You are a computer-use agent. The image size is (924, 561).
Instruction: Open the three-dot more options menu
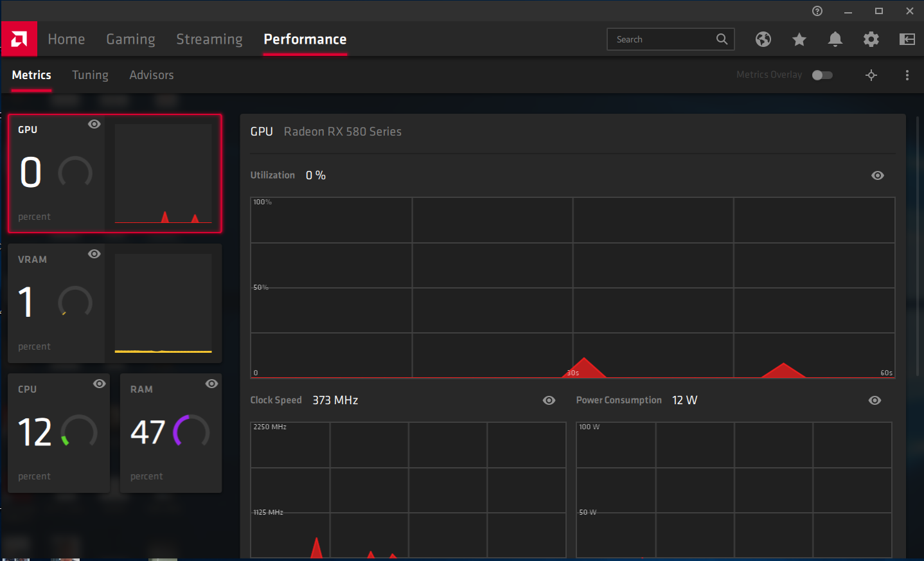pos(907,75)
